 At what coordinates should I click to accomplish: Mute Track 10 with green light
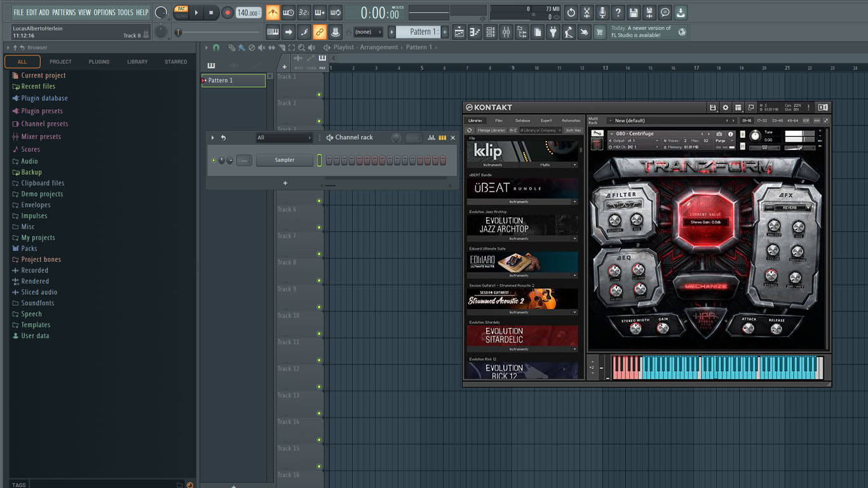pos(319,334)
